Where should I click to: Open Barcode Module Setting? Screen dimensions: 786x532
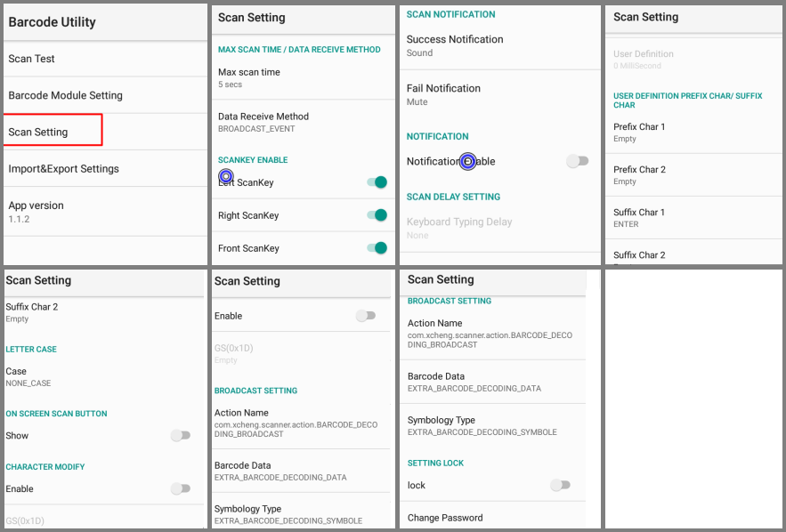pos(105,95)
